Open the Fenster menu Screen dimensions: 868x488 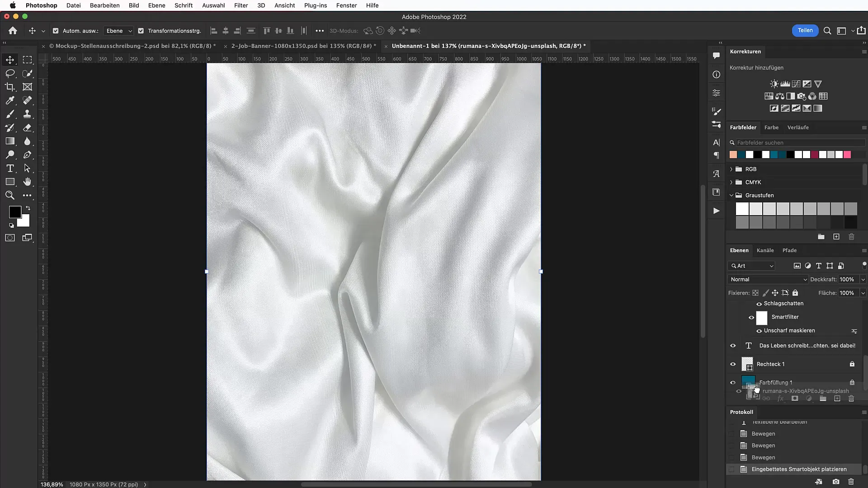click(346, 5)
